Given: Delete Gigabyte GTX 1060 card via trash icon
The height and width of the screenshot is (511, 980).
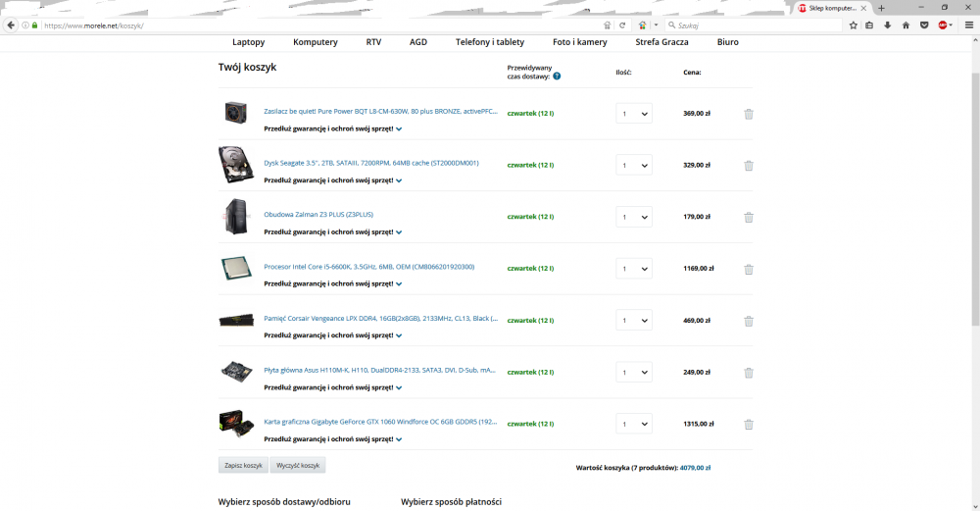Looking at the screenshot, I should (x=748, y=425).
